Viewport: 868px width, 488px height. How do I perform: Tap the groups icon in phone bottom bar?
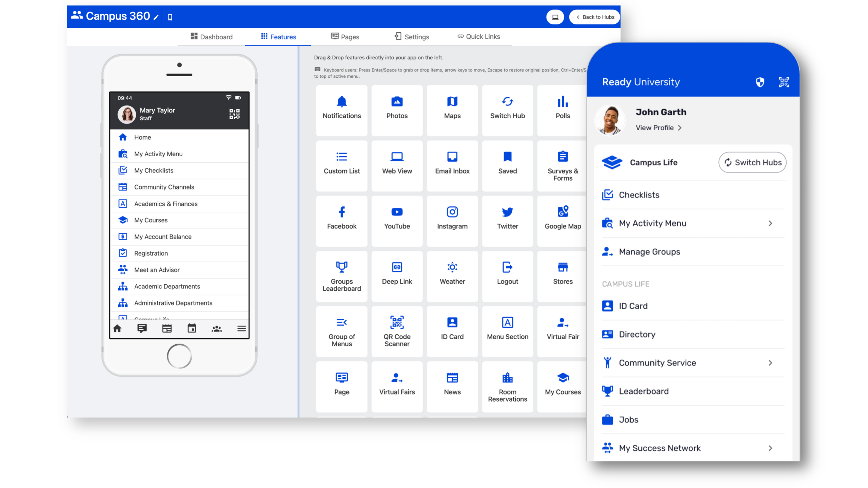click(217, 328)
